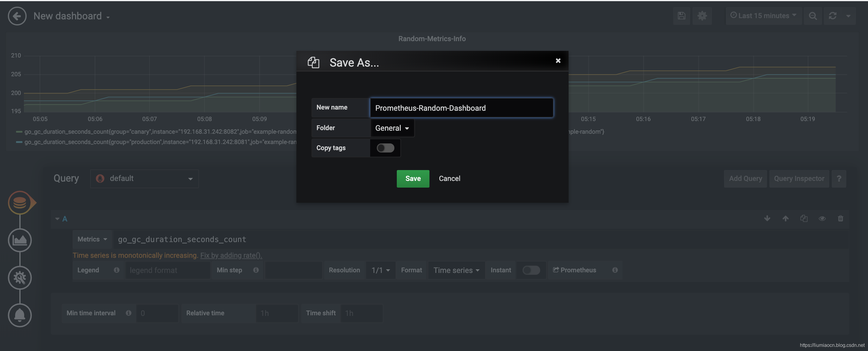The height and width of the screenshot is (351, 868).
Task: Toggle the Instant switch
Action: click(531, 270)
